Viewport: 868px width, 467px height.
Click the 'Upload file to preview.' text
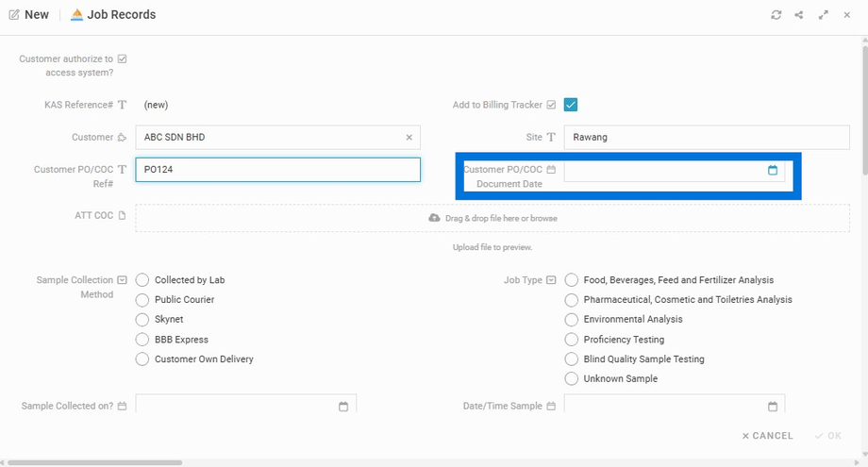click(x=492, y=247)
